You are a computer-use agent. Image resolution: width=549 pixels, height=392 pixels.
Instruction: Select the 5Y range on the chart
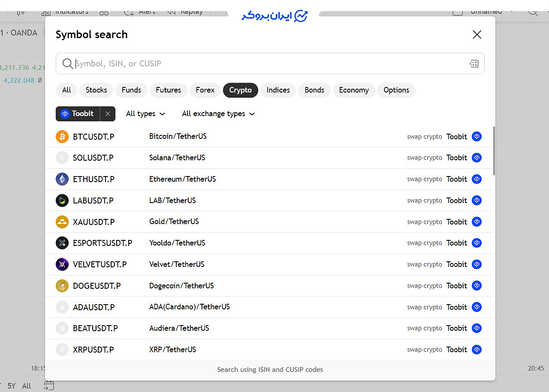point(12,386)
